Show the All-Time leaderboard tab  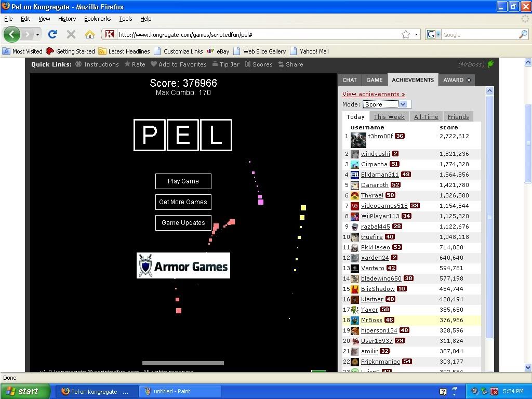(426, 117)
